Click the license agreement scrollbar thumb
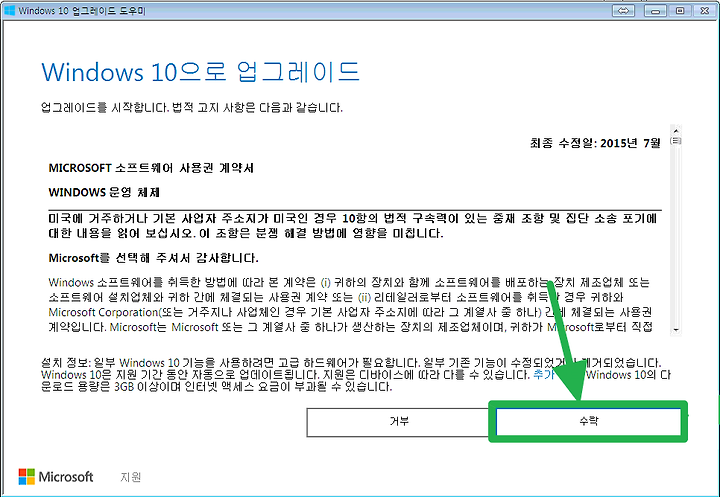The width and height of the screenshot is (720, 497). pos(675,141)
